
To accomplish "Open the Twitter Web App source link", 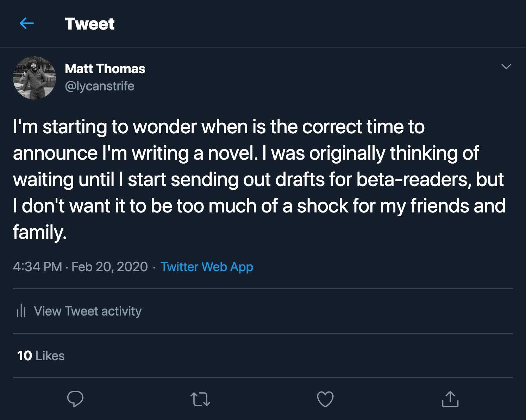I will click(207, 267).
